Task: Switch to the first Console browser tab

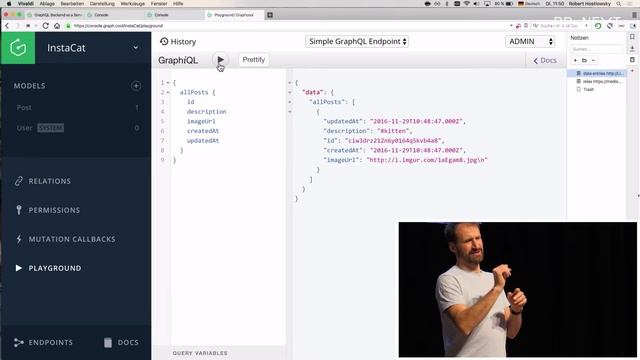Action: coord(114,15)
